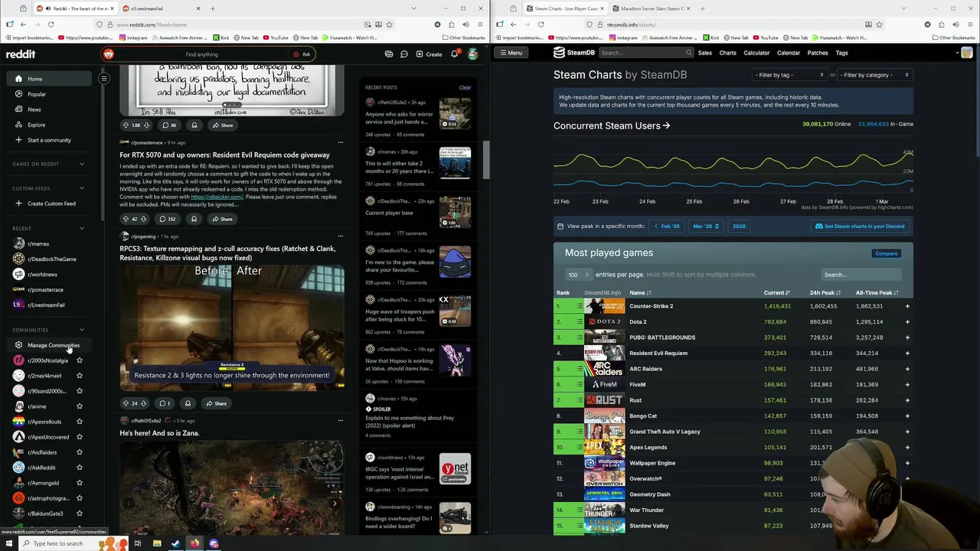Image resolution: width=980 pixels, height=551 pixels.
Task: Open SteamDB account dropdown arrow
Action: pyautogui.click(x=957, y=53)
